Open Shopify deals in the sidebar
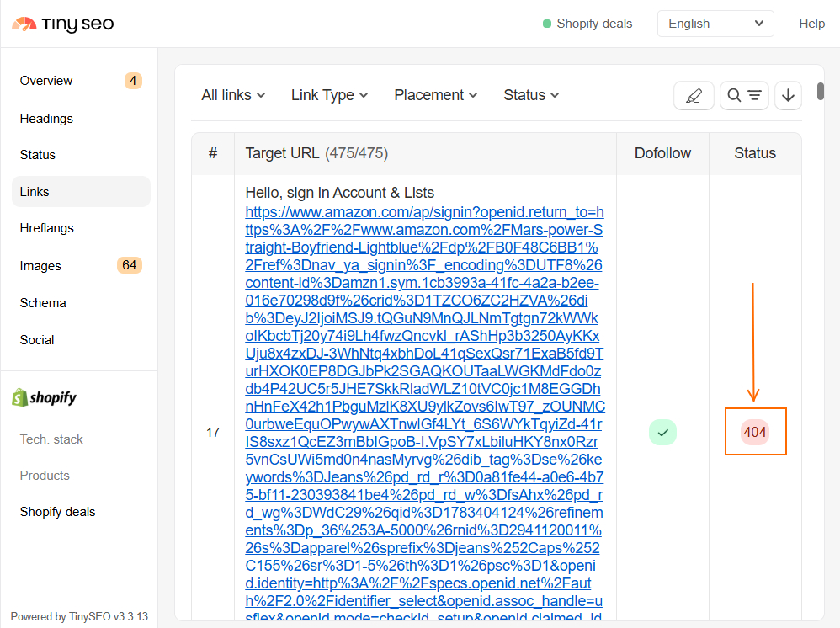 click(x=57, y=512)
